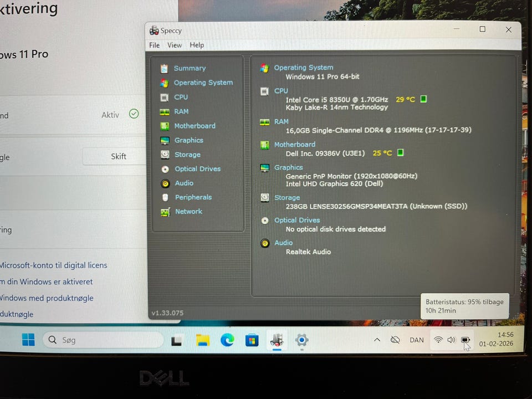The width and height of the screenshot is (532, 399).
Task: Launch Microsoft Edge from the taskbar
Action: click(x=227, y=340)
